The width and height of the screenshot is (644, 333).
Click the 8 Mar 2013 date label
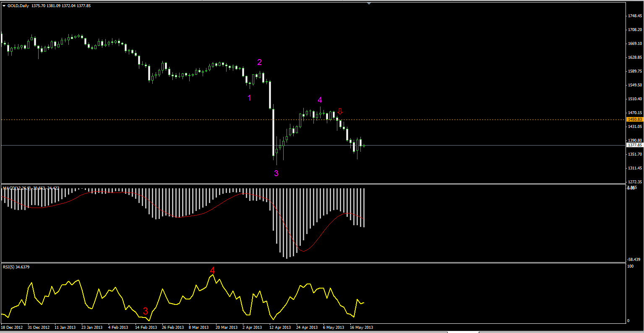[x=198, y=327]
